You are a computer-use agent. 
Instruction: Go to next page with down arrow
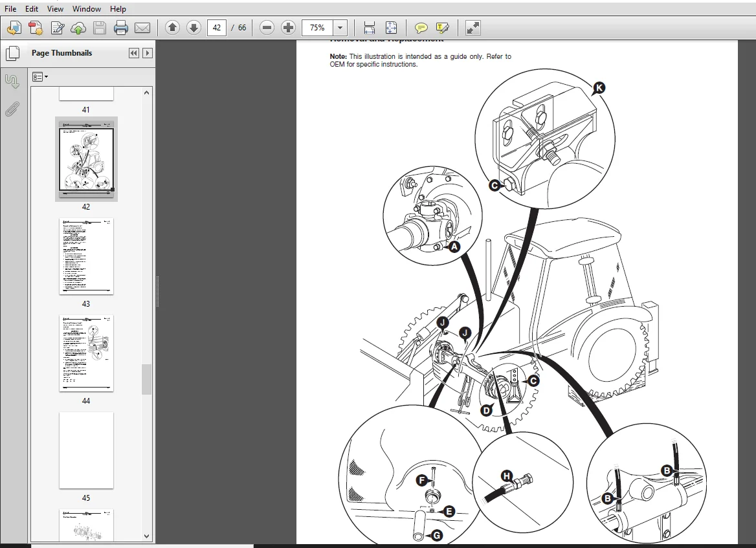tap(194, 27)
